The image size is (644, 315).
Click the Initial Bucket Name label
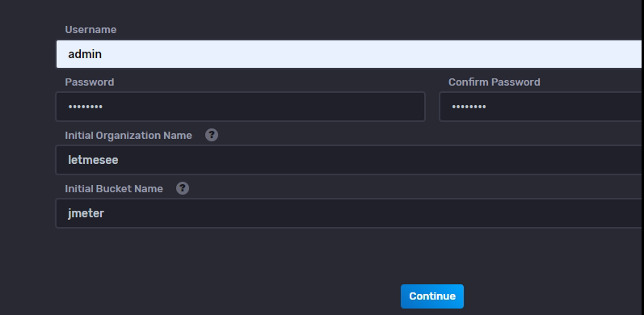pos(114,189)
